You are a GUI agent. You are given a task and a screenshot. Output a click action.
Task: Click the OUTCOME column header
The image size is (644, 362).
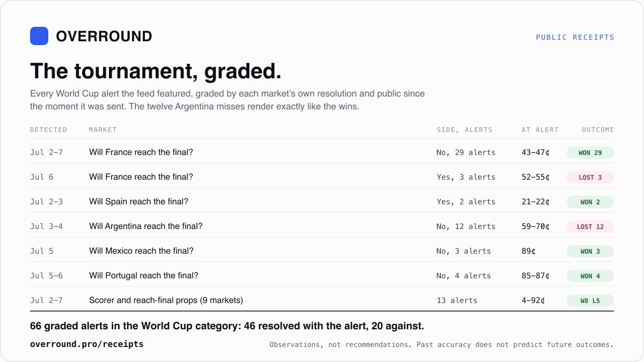pos(598,130)
